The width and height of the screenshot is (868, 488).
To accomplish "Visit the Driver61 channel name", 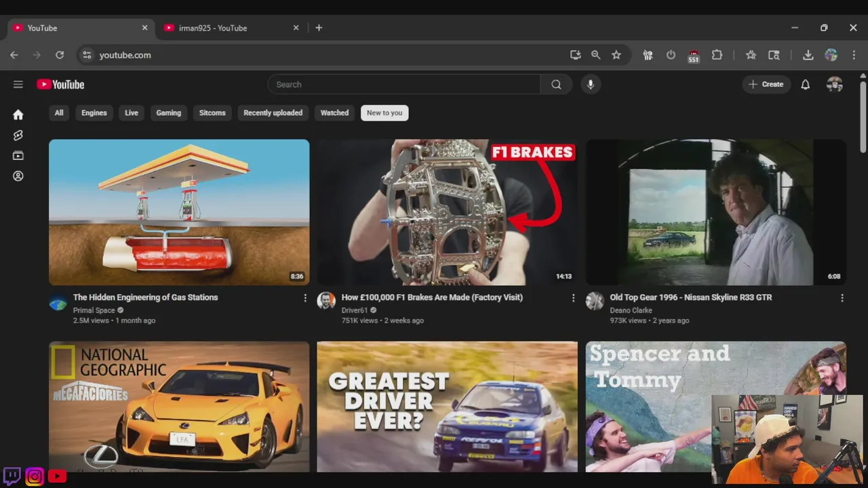I will pyautogui.click(x=354, y=310).
